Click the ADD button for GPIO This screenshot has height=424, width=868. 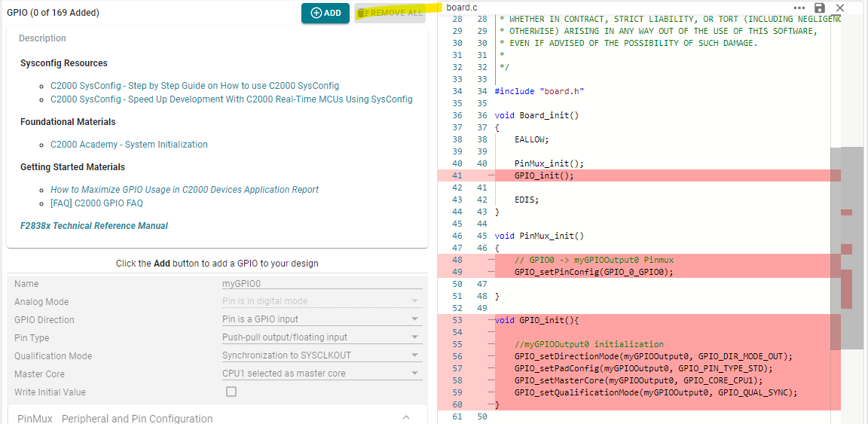pyautogui.click(x=325, y=13)
